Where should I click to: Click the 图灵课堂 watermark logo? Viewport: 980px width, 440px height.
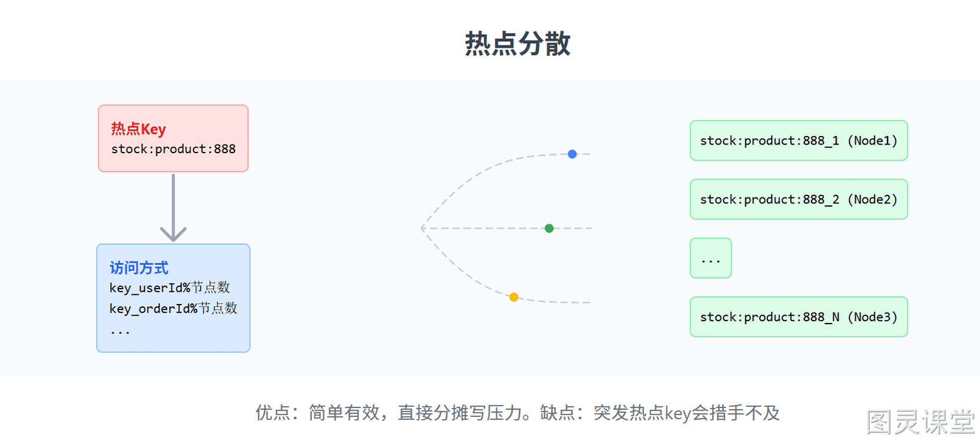[921, 422]
